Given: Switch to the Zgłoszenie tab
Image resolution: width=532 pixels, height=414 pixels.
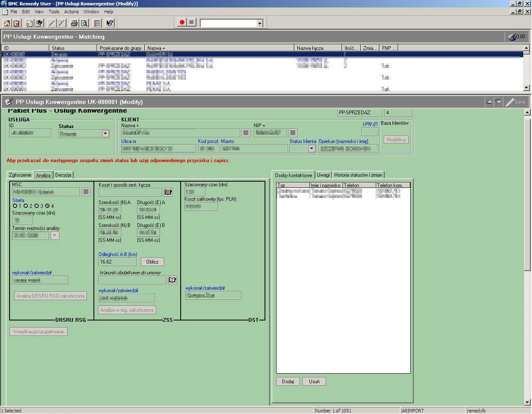Looking at the screenshot, I should coord(20,175).
